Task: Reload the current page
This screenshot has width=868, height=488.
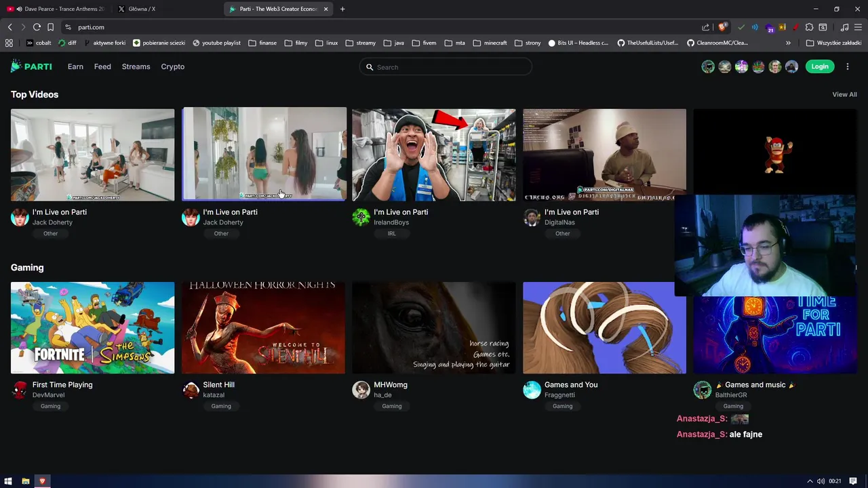Action: (37, 27)
